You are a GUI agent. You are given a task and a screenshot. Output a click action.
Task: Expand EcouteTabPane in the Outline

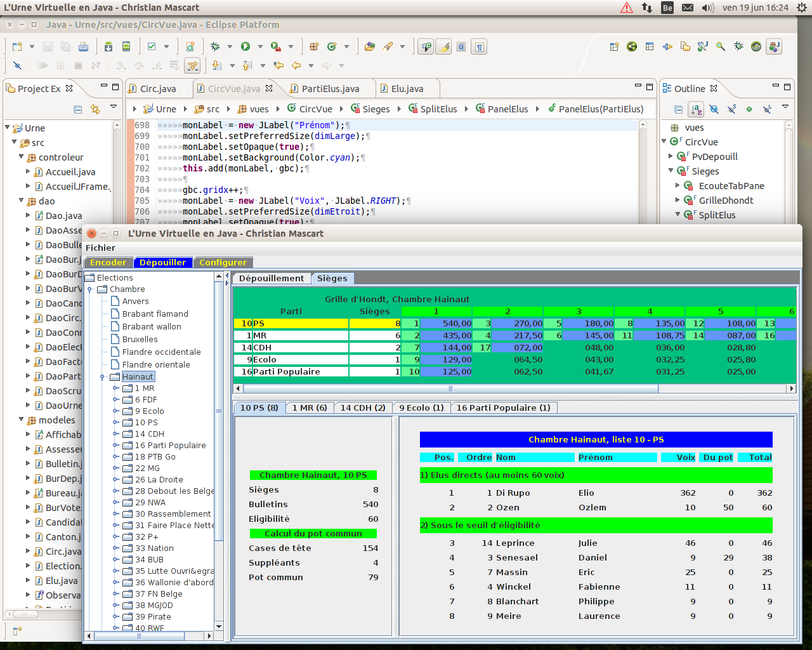click(678, 185)
